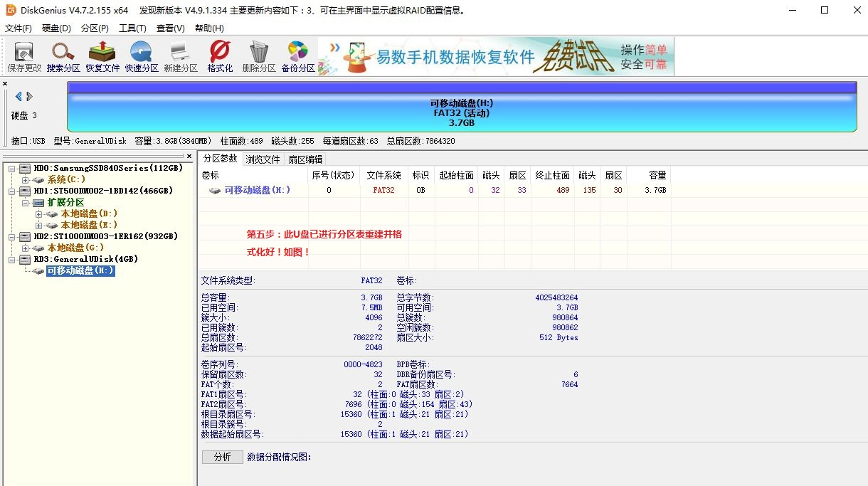Select HD1:ST500DM002-1BD142(466GB) disk
This screenshot has width=868, height=486.
pos(103,191)
